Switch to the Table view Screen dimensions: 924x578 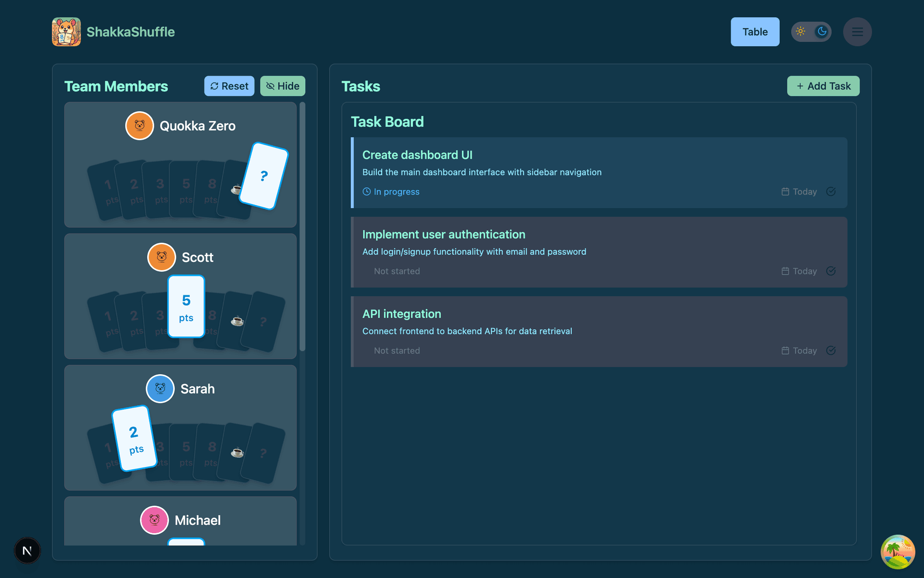755,31
